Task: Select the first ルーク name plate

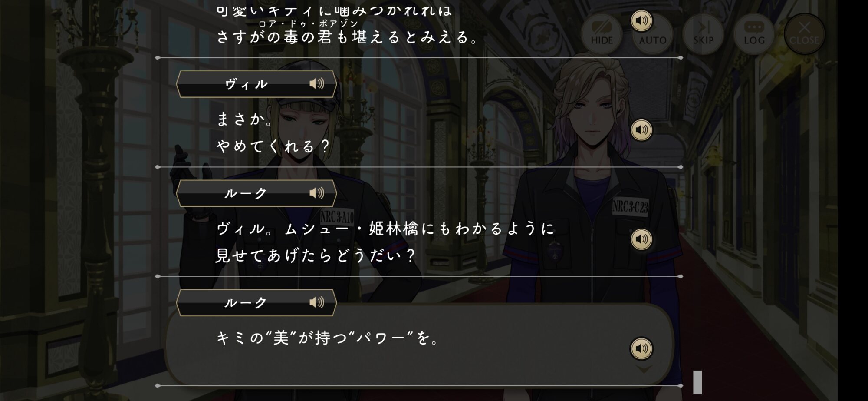Action: 256,193
